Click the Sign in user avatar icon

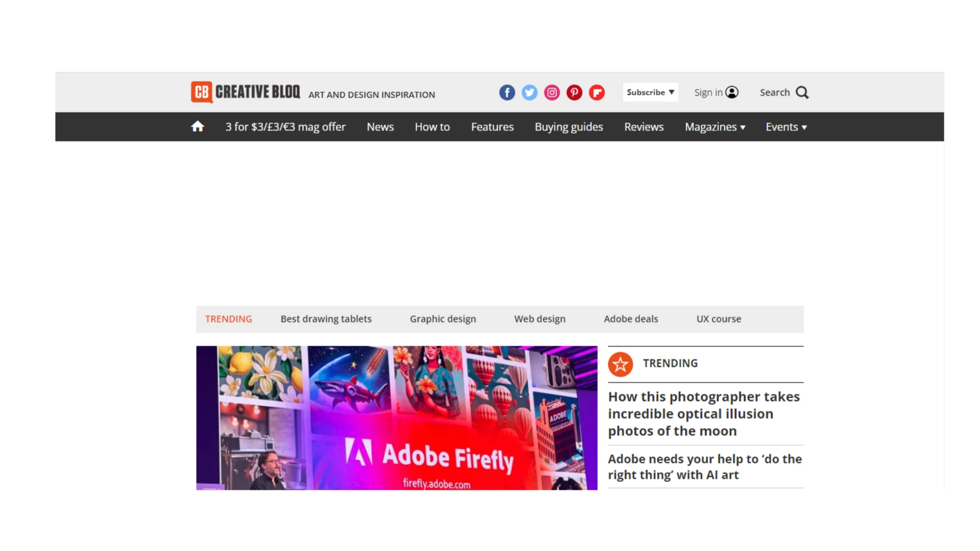732,93
